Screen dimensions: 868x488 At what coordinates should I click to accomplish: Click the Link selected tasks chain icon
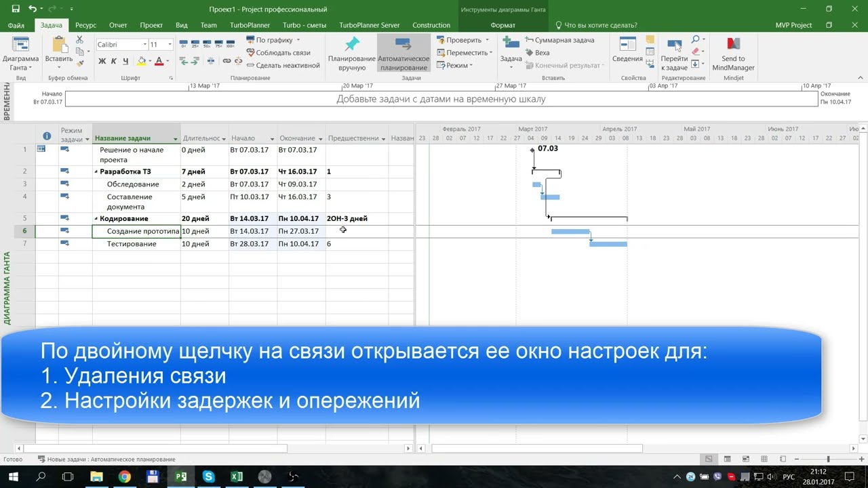226,61
